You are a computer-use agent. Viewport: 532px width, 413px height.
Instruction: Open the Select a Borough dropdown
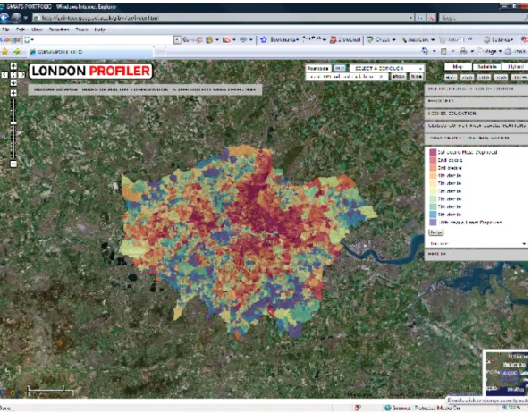tap(386, 68)
